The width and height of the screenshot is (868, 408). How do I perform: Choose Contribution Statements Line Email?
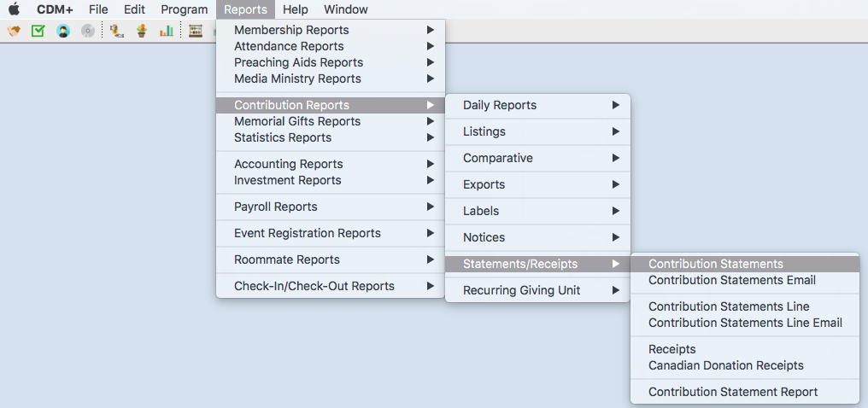click(745, 323)
